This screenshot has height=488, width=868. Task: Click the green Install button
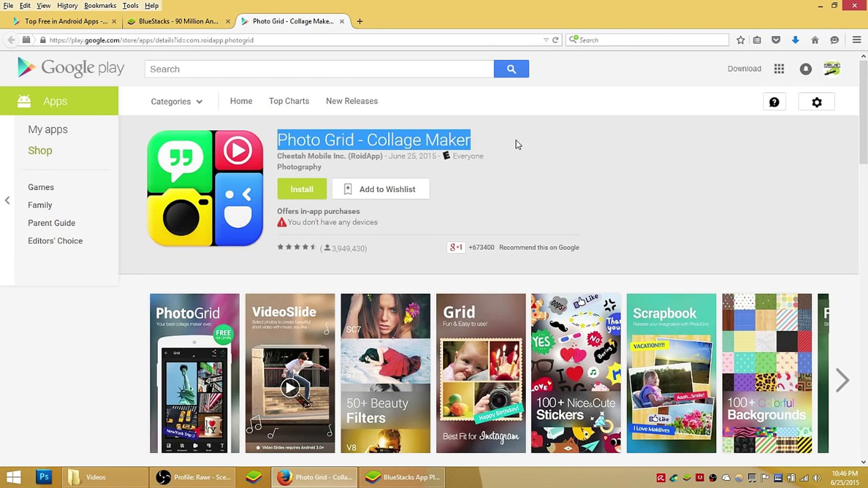point(302,189)
